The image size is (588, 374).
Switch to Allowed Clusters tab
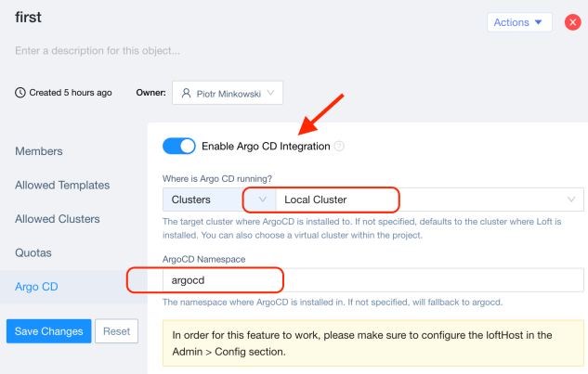[x=58, y=219]
